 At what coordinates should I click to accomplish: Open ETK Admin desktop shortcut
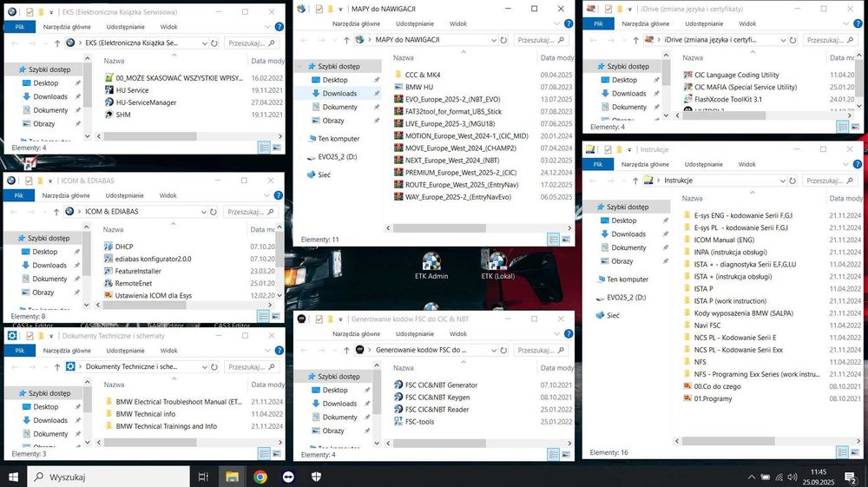click(431, 266)
